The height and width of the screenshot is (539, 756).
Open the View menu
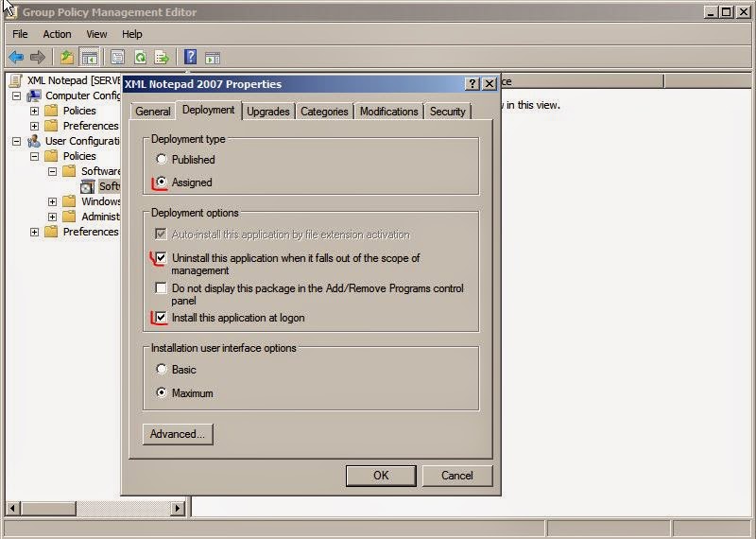point(96,34)
